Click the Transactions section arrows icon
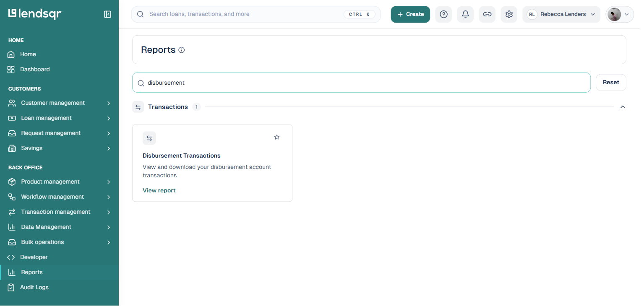Image resolution: width=644 pixels, height=306 pixels. tap(138, 107)
